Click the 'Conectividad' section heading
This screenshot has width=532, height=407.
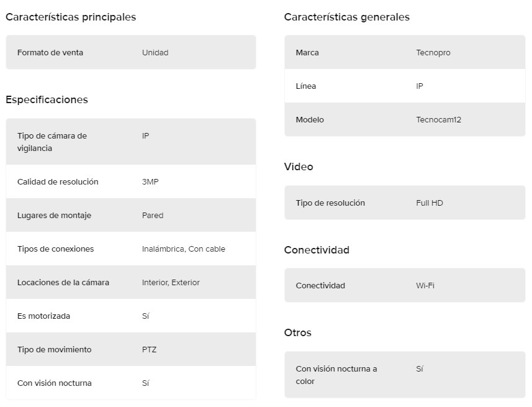click(317, 250)
